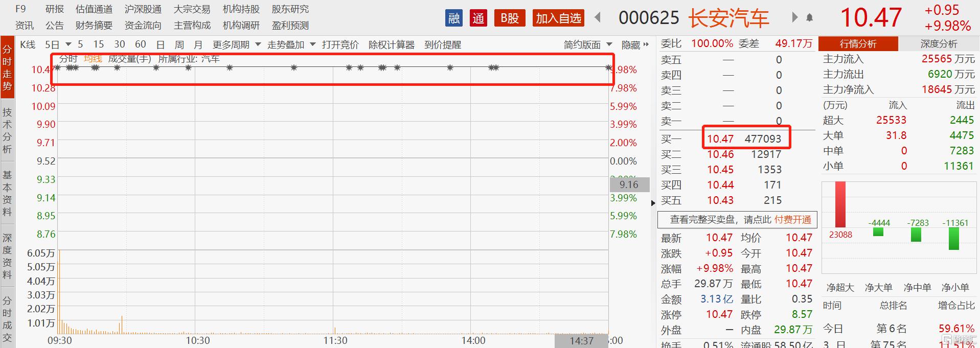Click the 均线 legend label

(93, 59)
